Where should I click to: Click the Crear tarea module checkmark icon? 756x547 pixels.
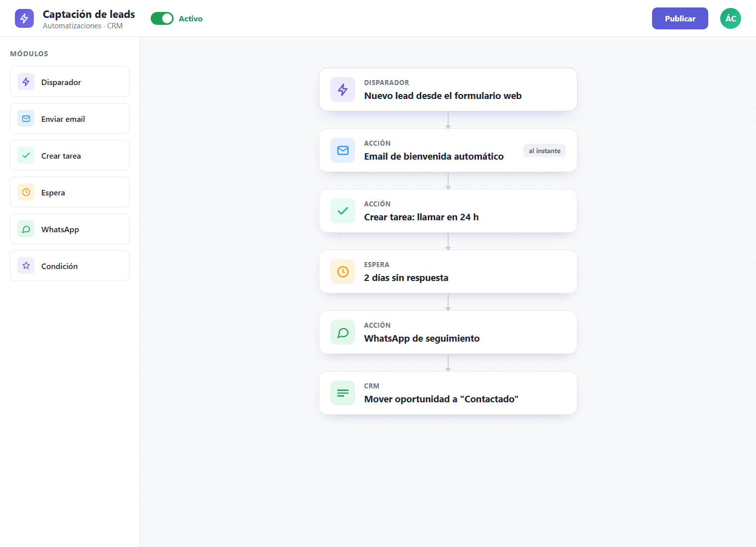point(26,156)
